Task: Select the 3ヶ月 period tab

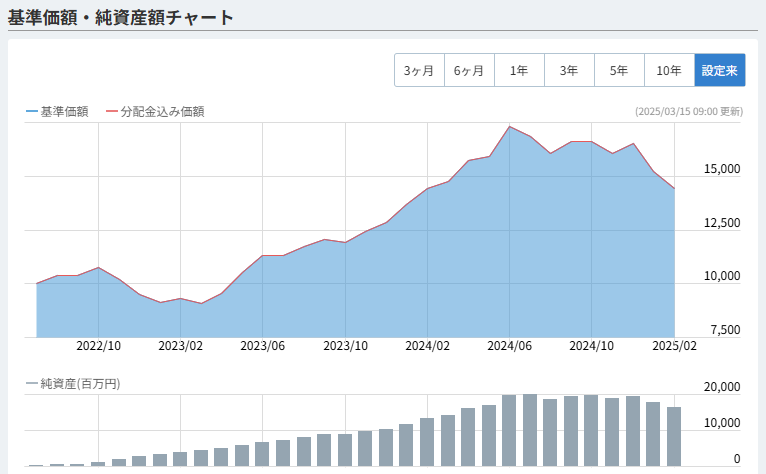Action: 419,70
